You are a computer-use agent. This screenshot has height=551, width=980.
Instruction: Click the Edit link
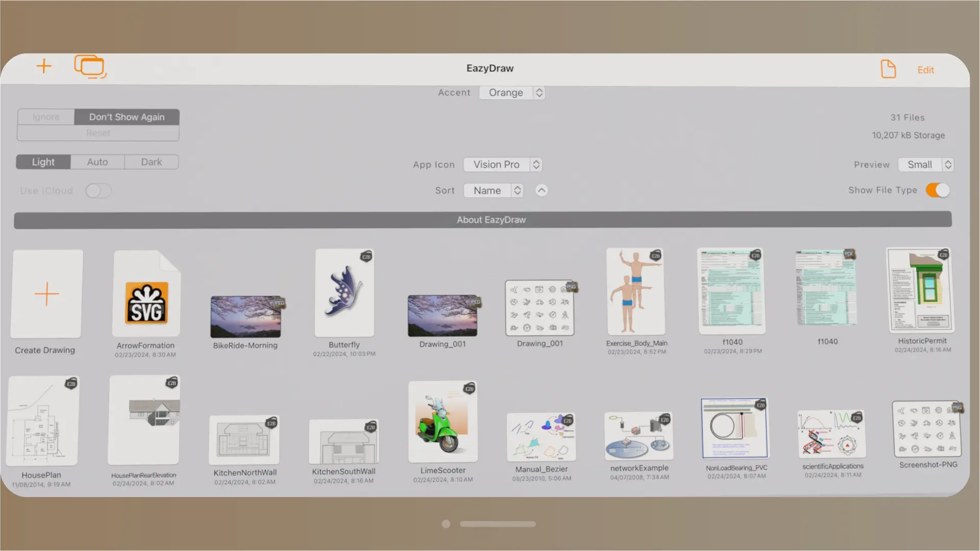pyautogui.click(x=925, y=69)
